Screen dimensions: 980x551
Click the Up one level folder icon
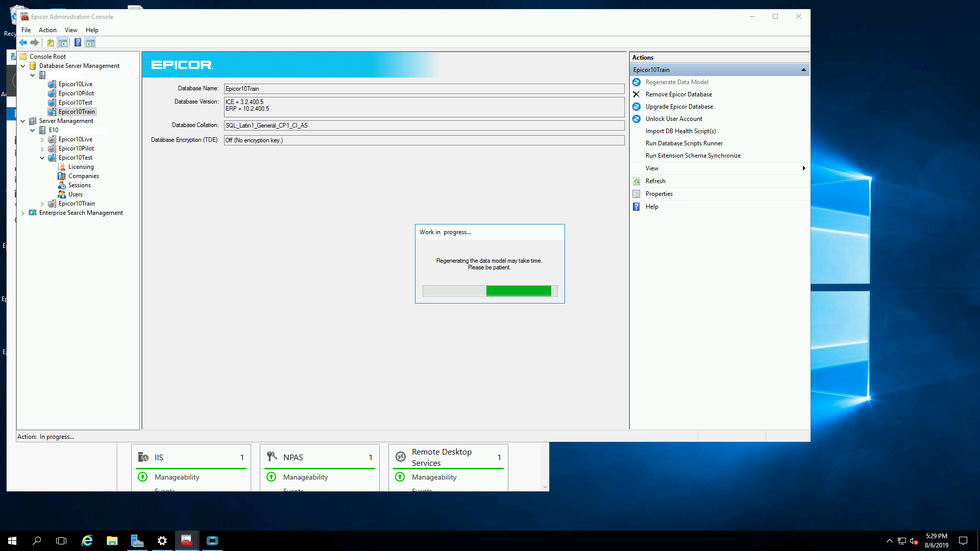coord(51,43)
